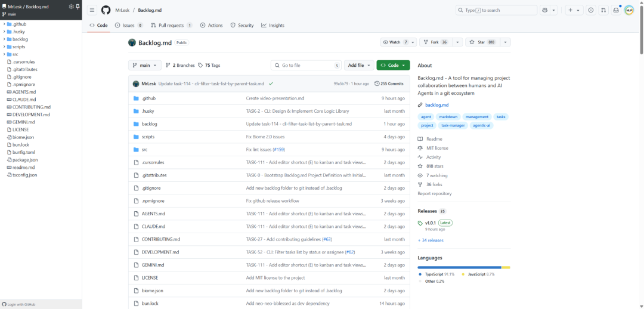Open the notifications inbox icon
644x309 pixels.
coord(616,10)
